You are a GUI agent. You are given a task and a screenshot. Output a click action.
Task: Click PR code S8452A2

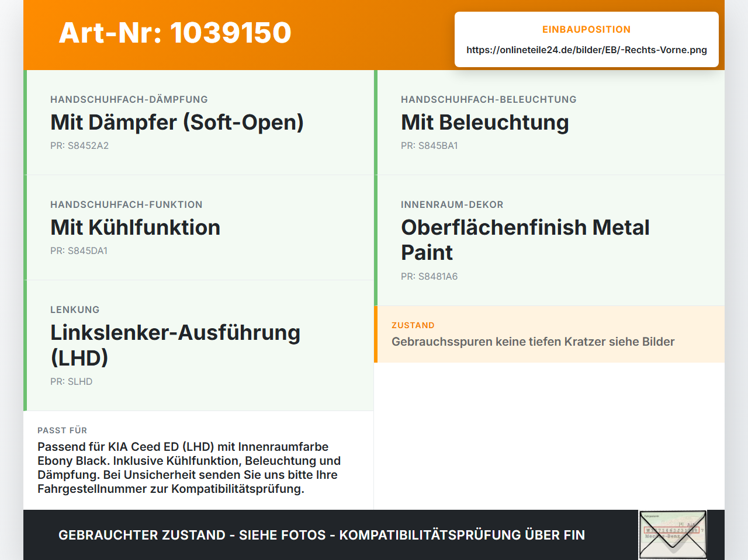[x=79, y=145]
